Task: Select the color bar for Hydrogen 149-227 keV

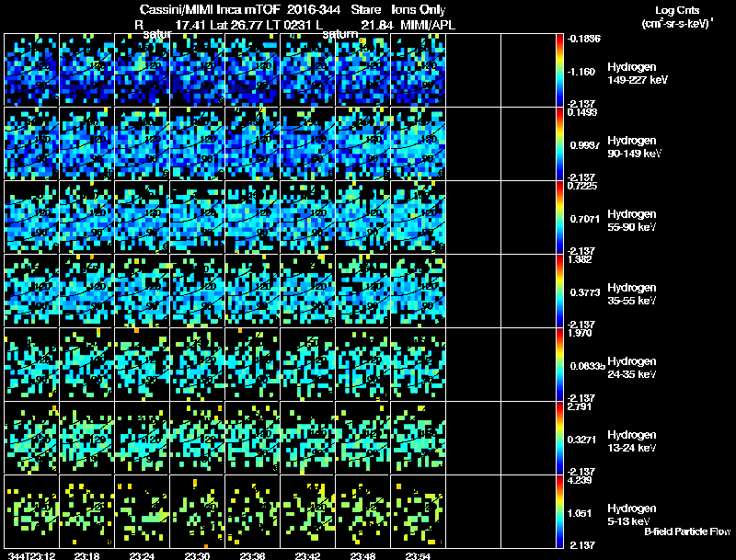Action: tap(559, 70)
